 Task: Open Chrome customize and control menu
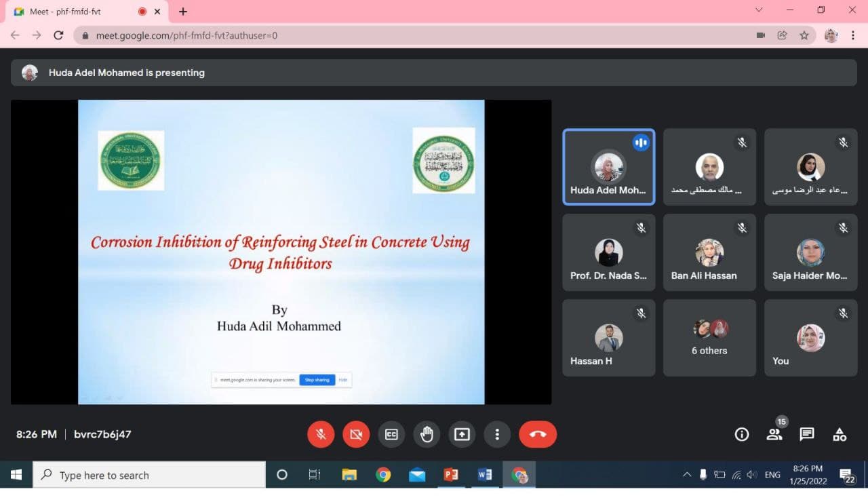tap(853, 35)
